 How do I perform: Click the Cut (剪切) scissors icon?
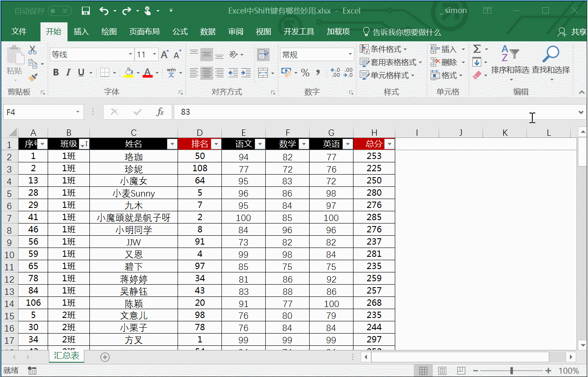[x=32, y=49]
